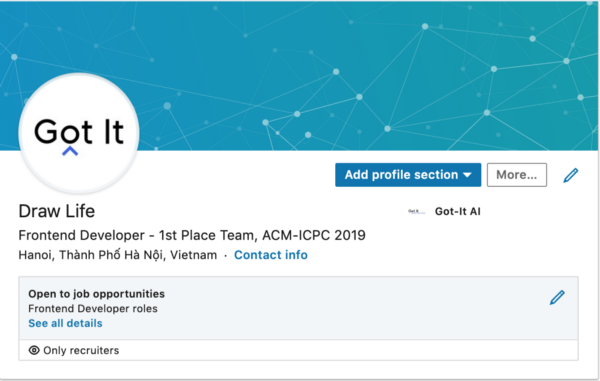Click the Open to job opportunities card
The width and height of the screenshot is (600, 381).
[x=298, y=318]
